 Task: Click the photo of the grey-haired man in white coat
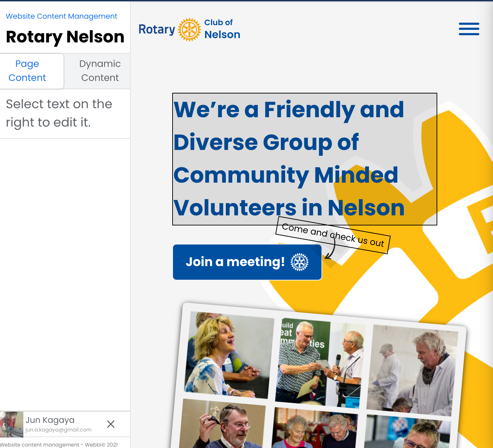[412, 371]
